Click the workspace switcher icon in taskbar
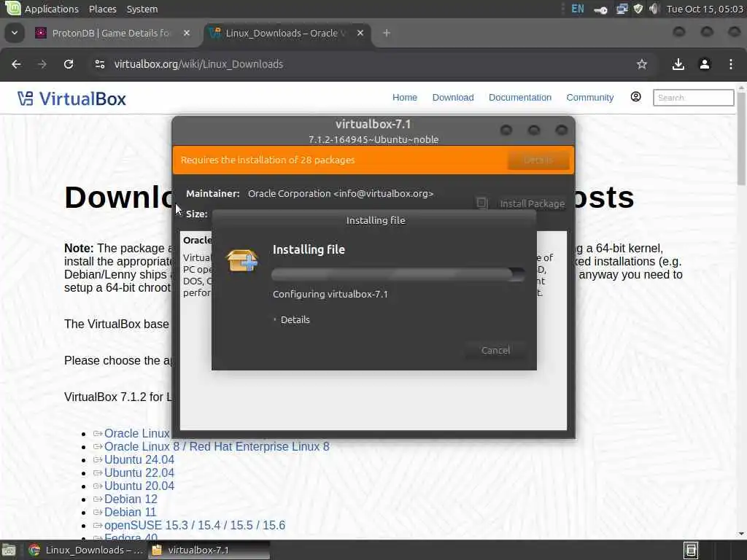Viewport: 747px width, 560px height. pyautogui.click(x=691, y=550)
